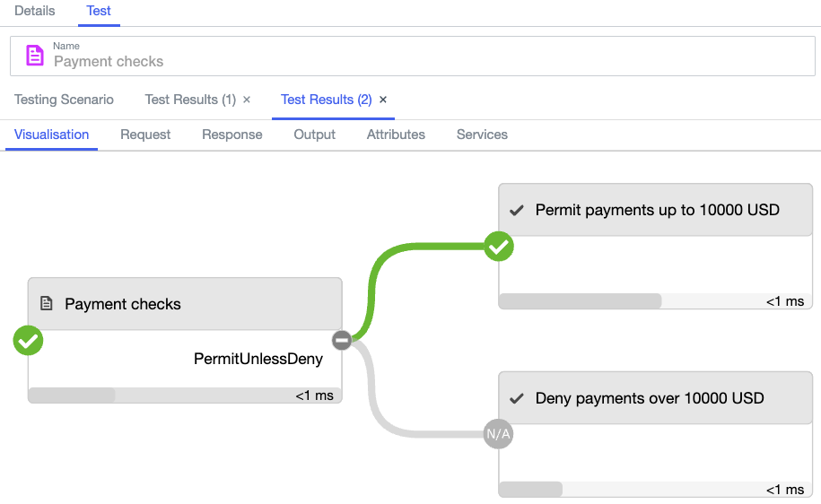This screenshot has height=504, width=821.
Task: Close the Test Results (2) tab
Action: (383, 100)
